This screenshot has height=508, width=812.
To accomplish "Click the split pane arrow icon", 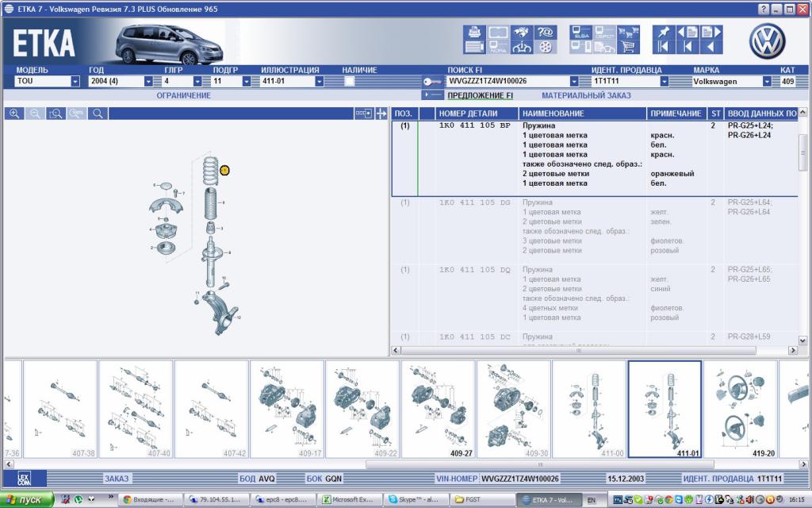I will [x=381, y=114].
